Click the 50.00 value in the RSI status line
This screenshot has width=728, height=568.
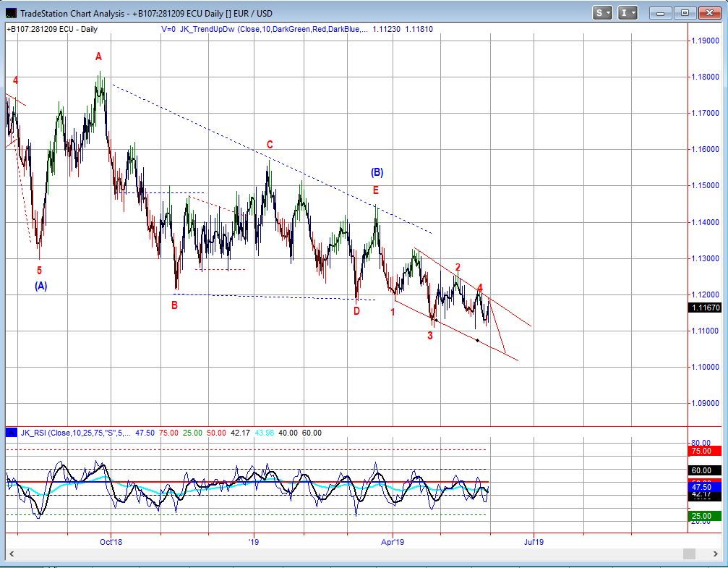pos(216,433)
